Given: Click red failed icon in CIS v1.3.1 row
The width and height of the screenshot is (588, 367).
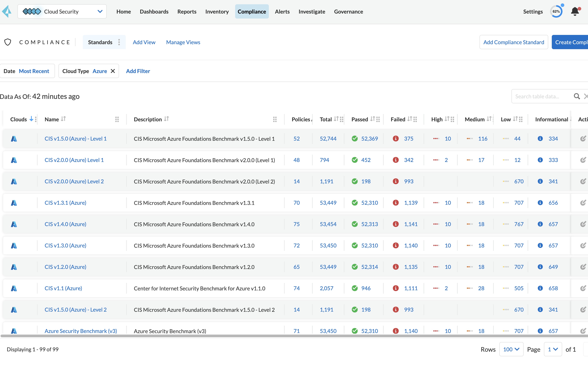Looking at the screenshot, I should 396,203.
